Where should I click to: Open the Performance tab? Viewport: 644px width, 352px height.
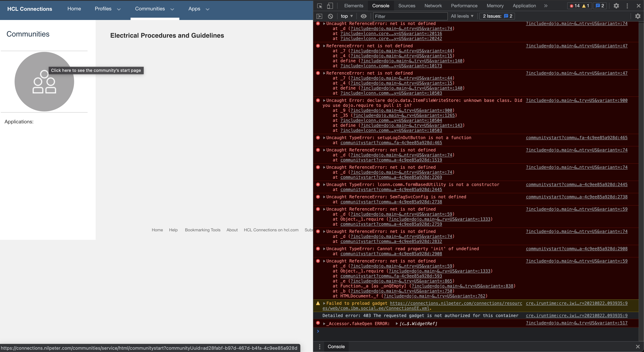coord(464,6)
